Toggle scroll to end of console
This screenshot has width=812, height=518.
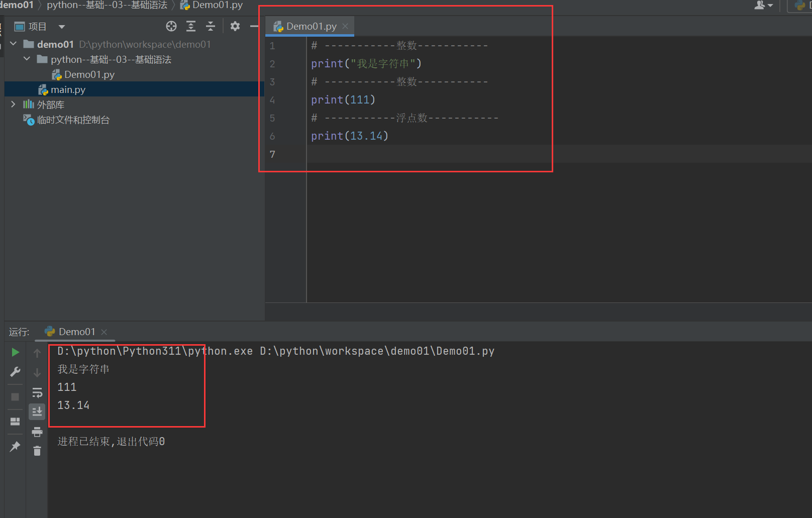pyautogui.click(x=37, y=411)
